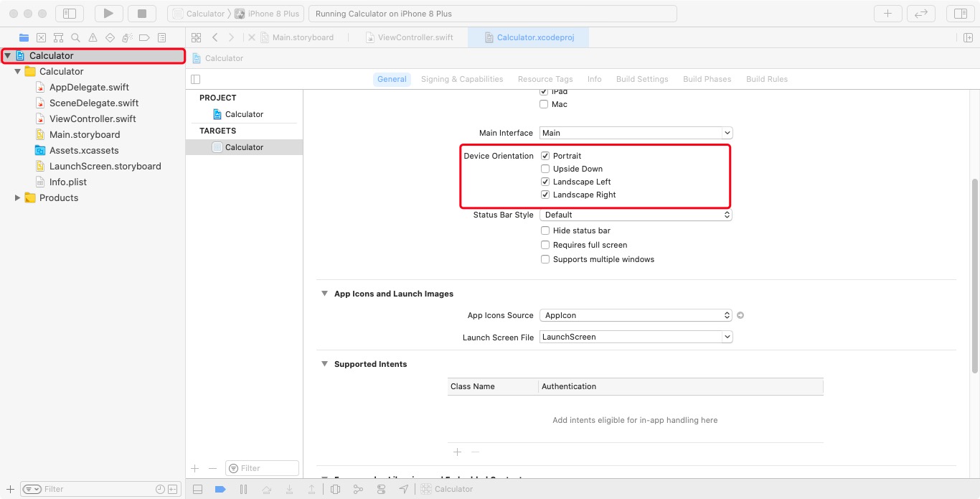Enable Supports multiple windows
Image resolution: width=980 pixels, height=499 pixels.
tap(545, 259)
